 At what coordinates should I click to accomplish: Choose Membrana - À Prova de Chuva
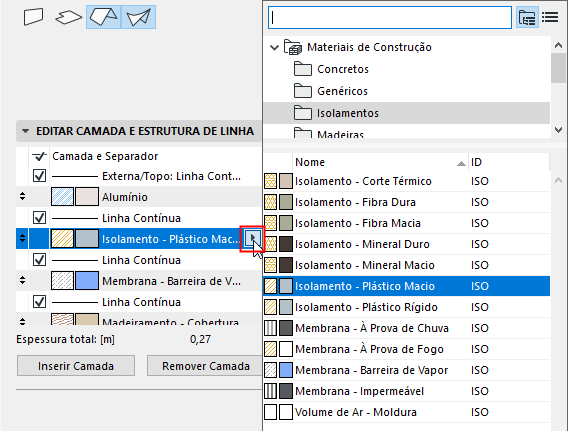pos(406,328)
